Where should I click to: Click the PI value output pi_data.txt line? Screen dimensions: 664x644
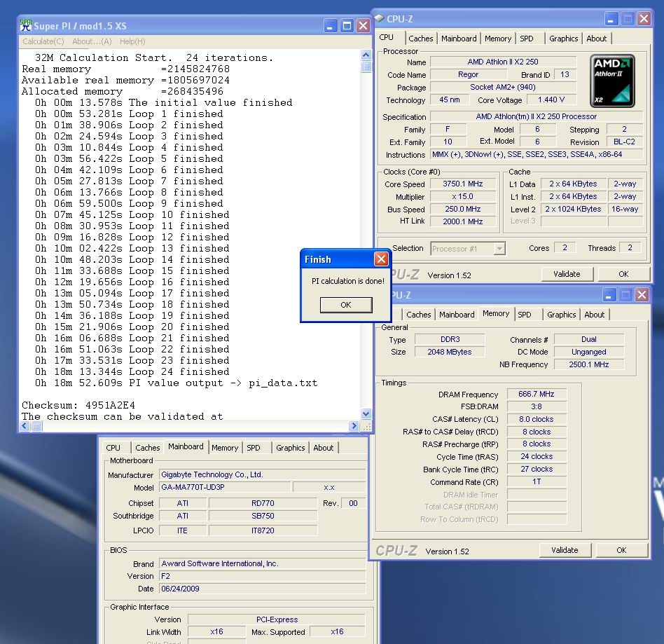coord(177,383)
